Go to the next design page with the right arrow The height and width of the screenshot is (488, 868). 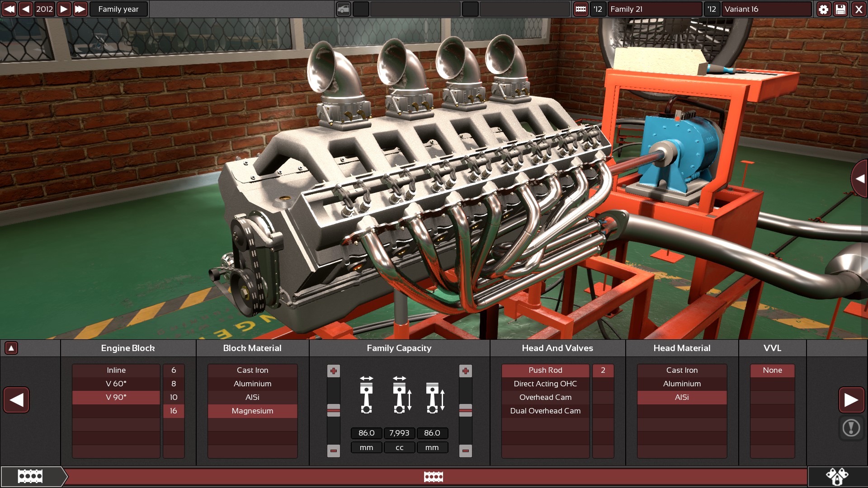tap(851, 400)
